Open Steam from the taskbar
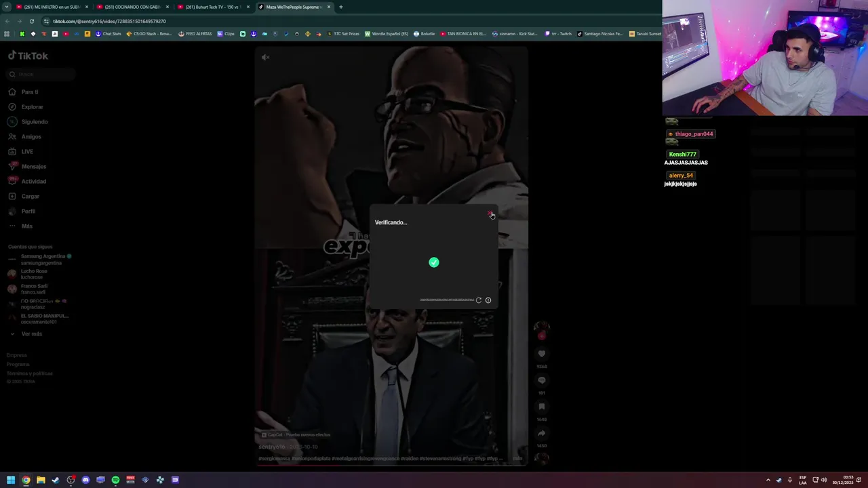Screen dimensions: 868x488 [56, 480]
